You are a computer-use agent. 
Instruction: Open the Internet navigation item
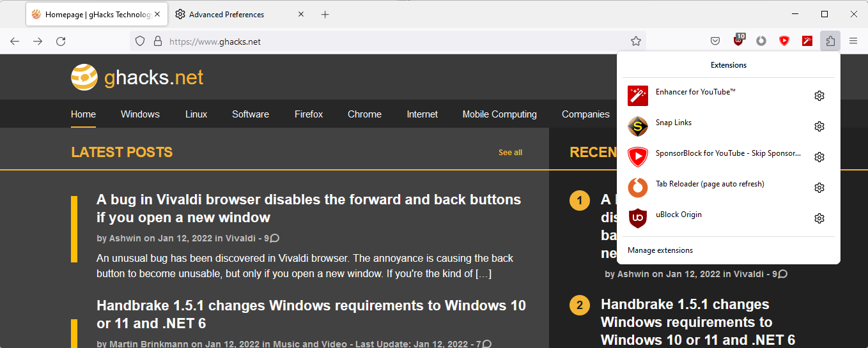click(422, 114)
